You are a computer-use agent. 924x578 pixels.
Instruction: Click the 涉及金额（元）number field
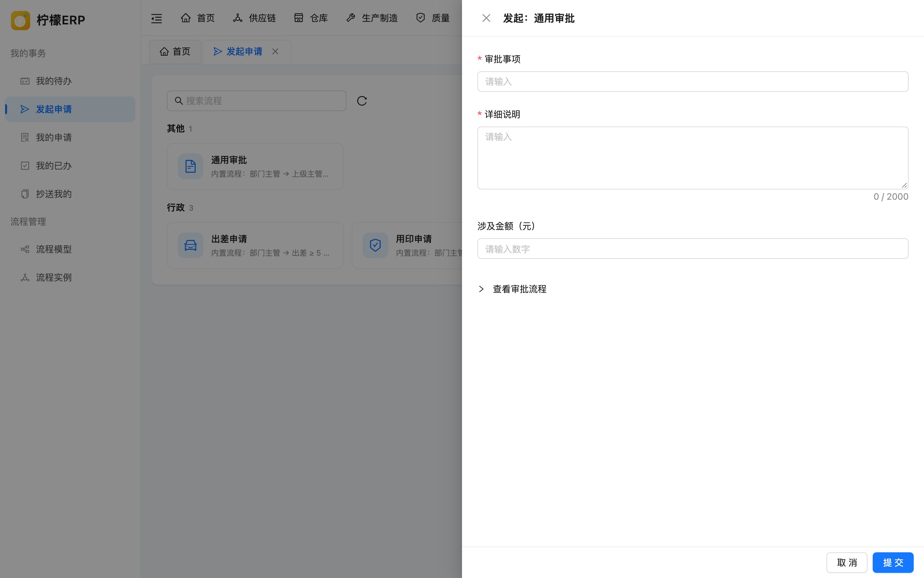(693, 249)
